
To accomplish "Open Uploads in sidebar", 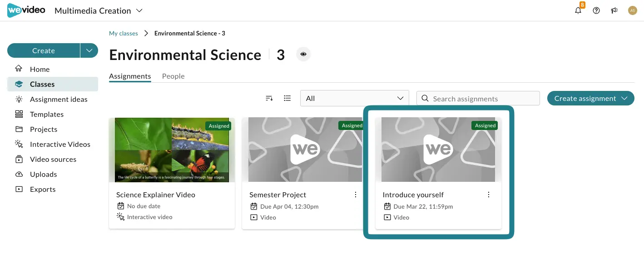I will 52,174.
